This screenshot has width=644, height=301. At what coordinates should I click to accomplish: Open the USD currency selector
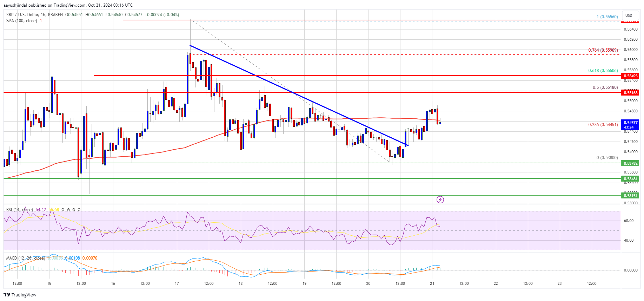(x=629, y=15)
